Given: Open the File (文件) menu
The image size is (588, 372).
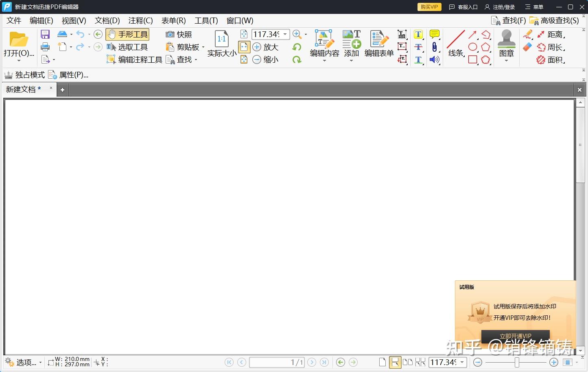Looking at the screenshot, I should point(14,20).
